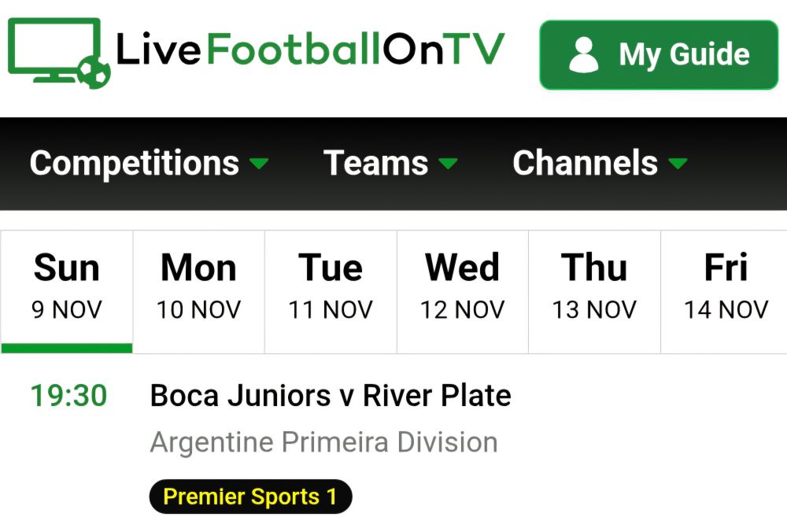Viewport: 787px width, 532px height.
Task: Click the LiveFootballOnTV site name text
Action: coord(310,50)
